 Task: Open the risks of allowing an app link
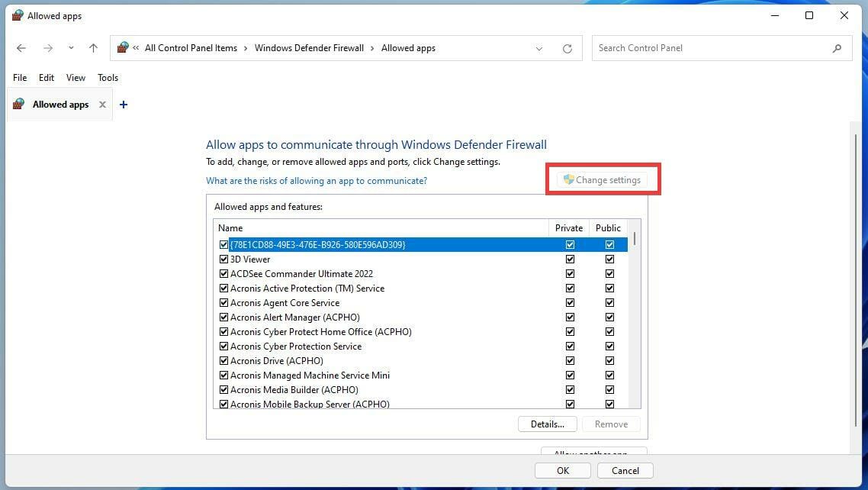(317, 180)
